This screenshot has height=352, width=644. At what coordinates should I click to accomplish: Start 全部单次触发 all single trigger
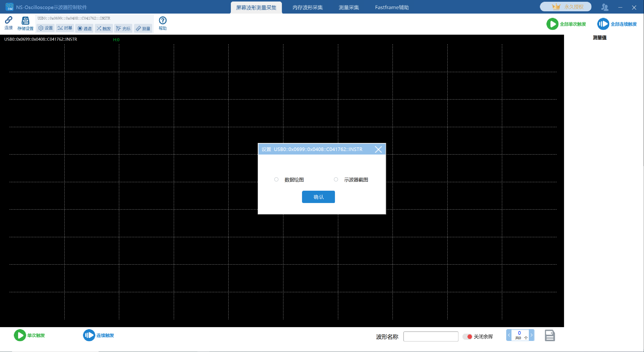click(566, 24)
